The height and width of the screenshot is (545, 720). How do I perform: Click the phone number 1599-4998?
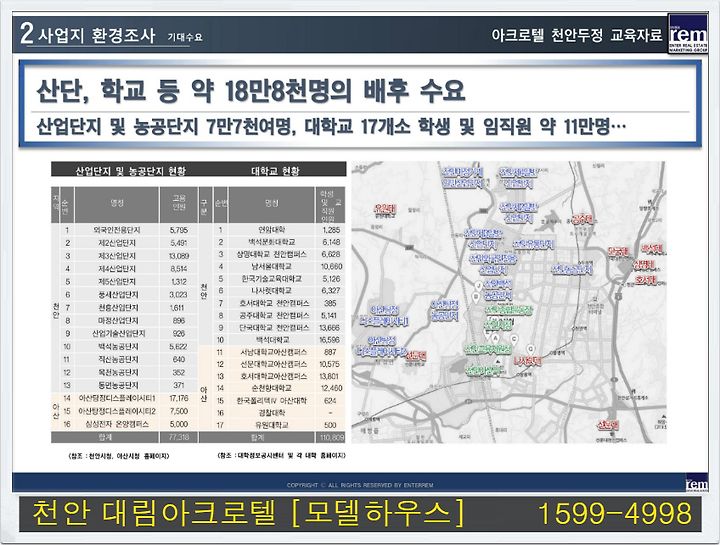click(x=614, y=513)
